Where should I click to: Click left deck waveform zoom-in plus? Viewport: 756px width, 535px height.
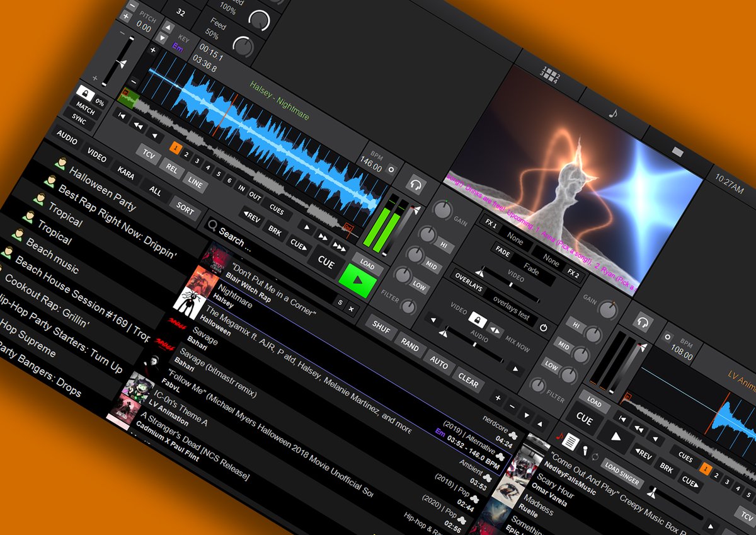tap(152, 50)
